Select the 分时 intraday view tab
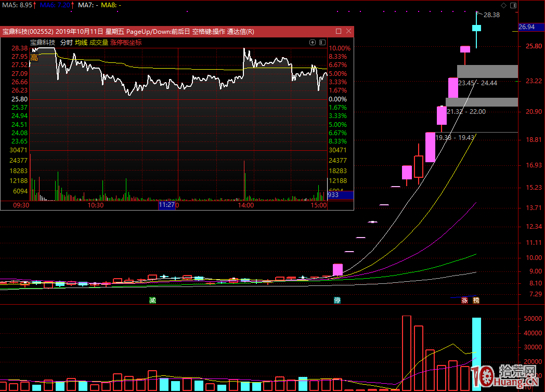Image resolution: width=545 pixels, height=392 pixels. 66,43
